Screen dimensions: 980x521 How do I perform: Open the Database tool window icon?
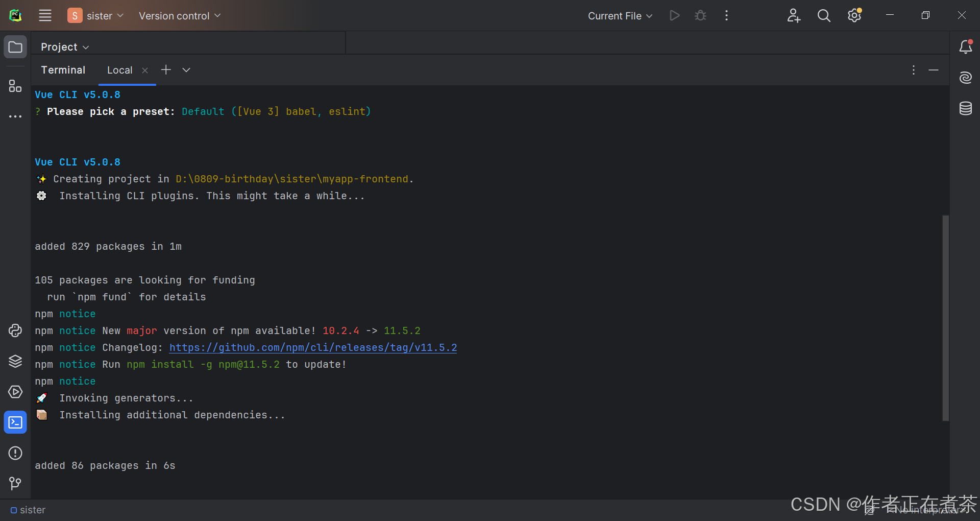pos(965,108)
